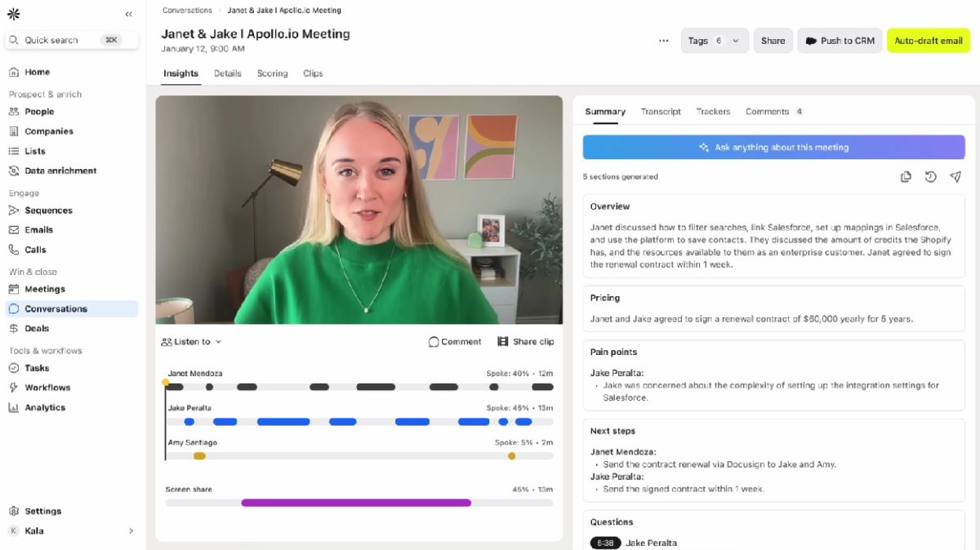Jump to the 5:38 question timestamp
980x550 pixels.
tap(605, 543)
